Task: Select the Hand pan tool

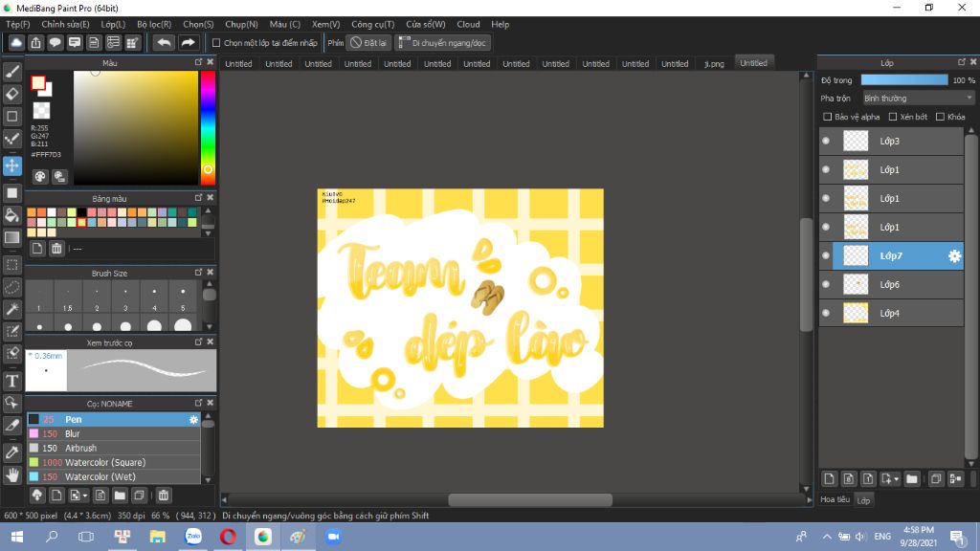Action: click(12, 474)
